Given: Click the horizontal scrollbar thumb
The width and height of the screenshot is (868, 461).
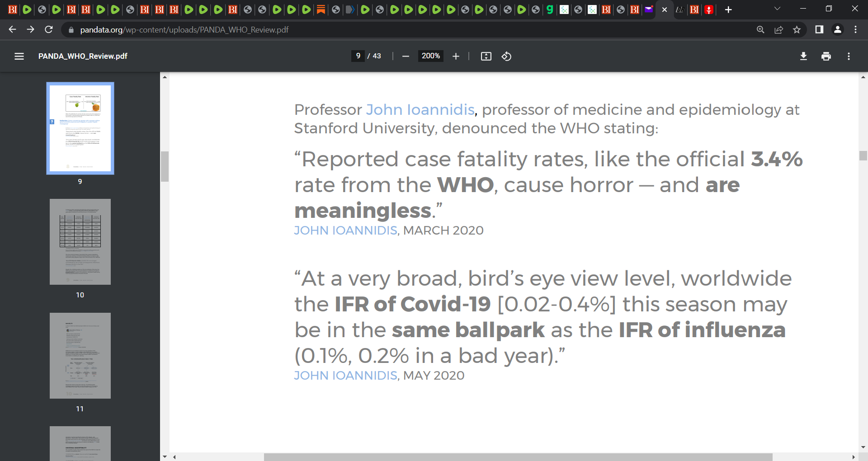Looking at the screenshot, I should (518, 457).
